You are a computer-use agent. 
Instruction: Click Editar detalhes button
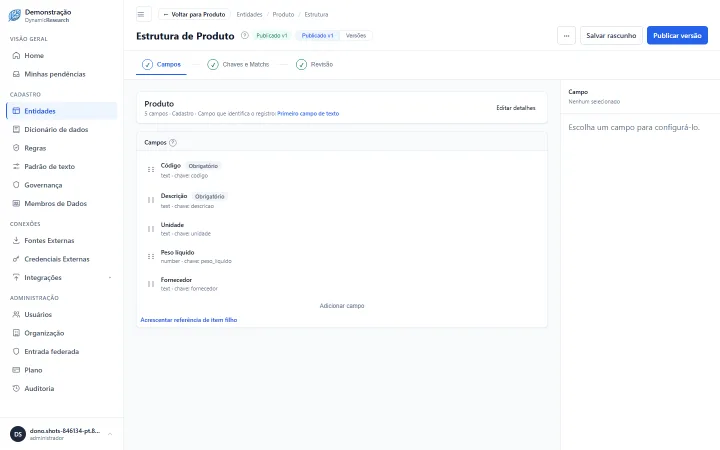(x=516, y=108)
